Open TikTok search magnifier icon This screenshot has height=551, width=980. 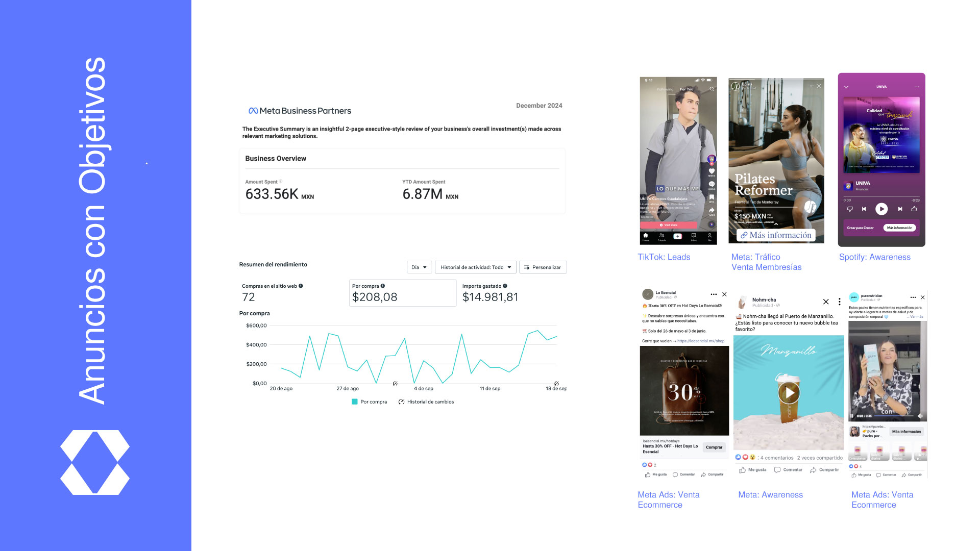coord(712,89)
